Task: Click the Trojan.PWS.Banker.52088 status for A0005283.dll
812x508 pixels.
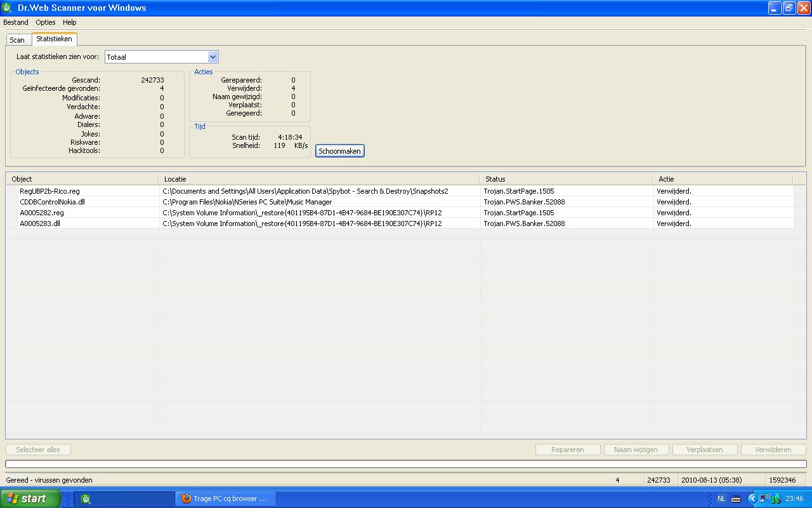Action: tap(524, 224)
